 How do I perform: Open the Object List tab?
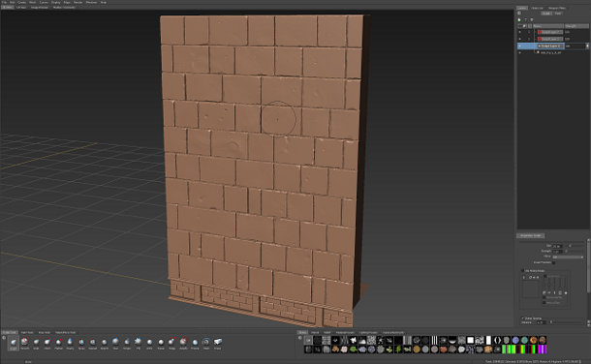point(537,8)
